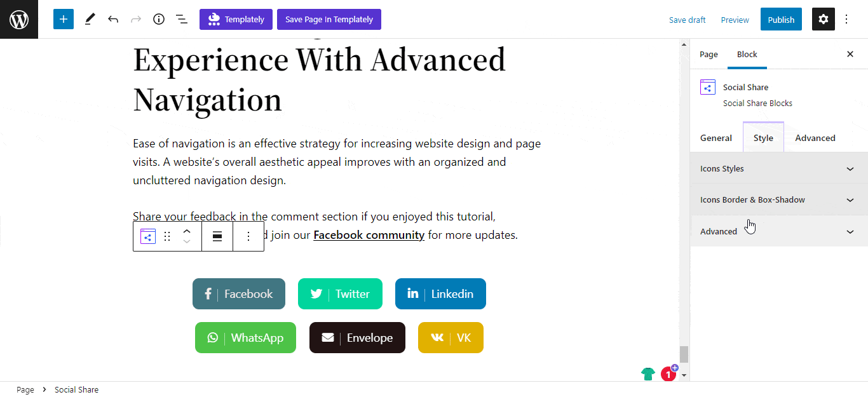Click the Social Share block type icon in toolbar
This screenshot has height=397, width=868.
(x=148, y=236)
